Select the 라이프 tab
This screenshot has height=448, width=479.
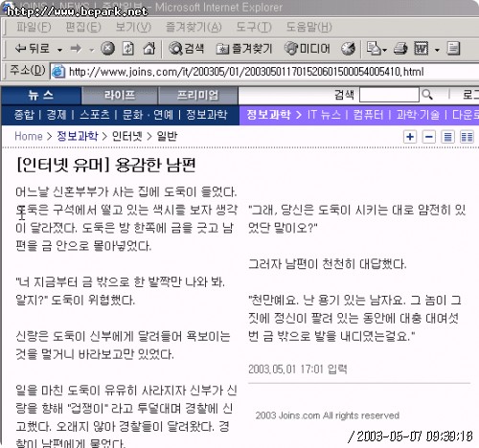click(120, 95)
